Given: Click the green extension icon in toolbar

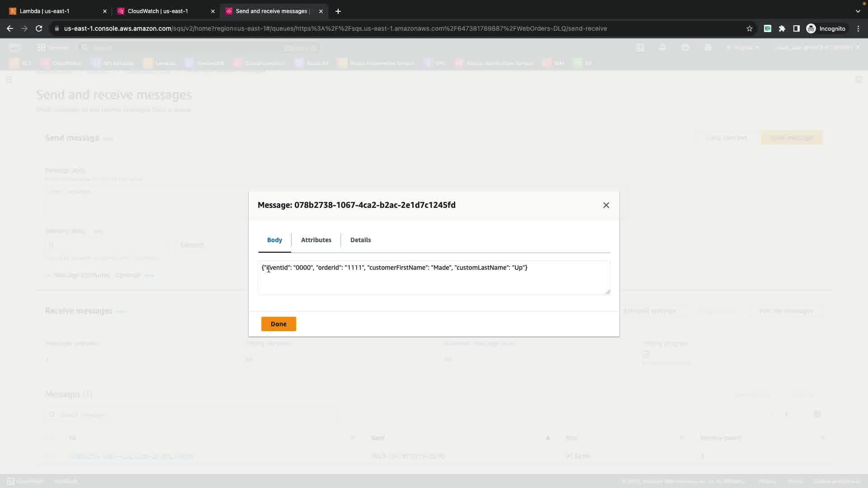Looking at the screenshot, I should pos(768,28).
